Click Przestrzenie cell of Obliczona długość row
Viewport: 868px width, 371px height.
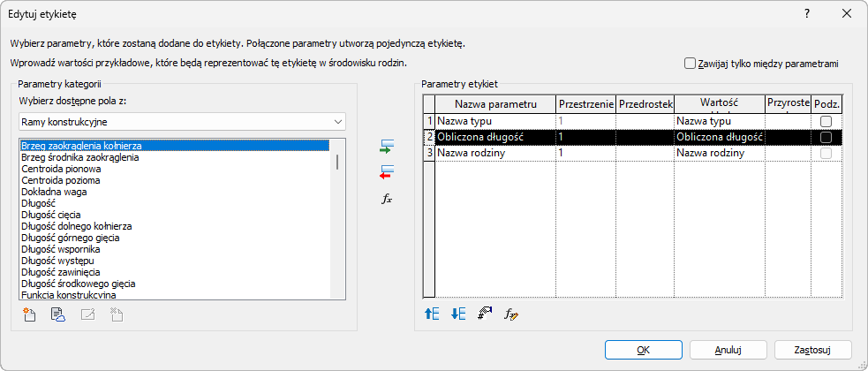585,137
